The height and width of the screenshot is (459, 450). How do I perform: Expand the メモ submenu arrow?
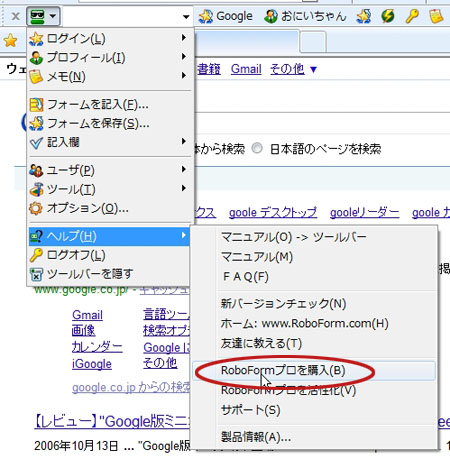[184, 76]
